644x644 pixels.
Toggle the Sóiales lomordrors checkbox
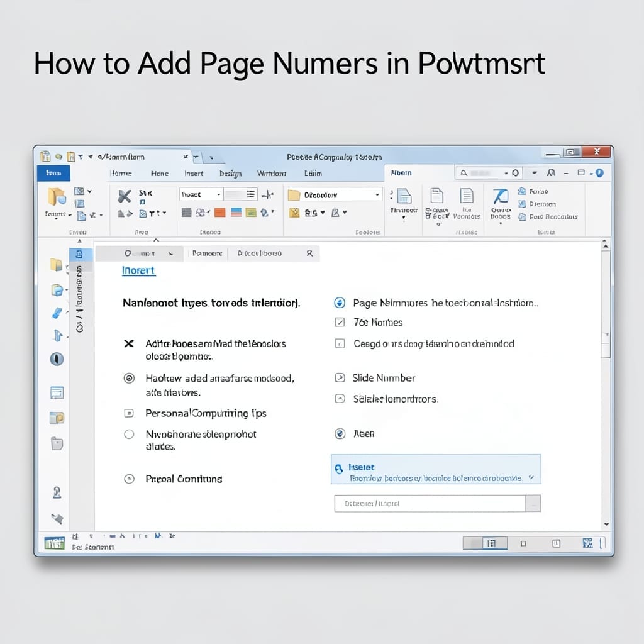[340, 398]
